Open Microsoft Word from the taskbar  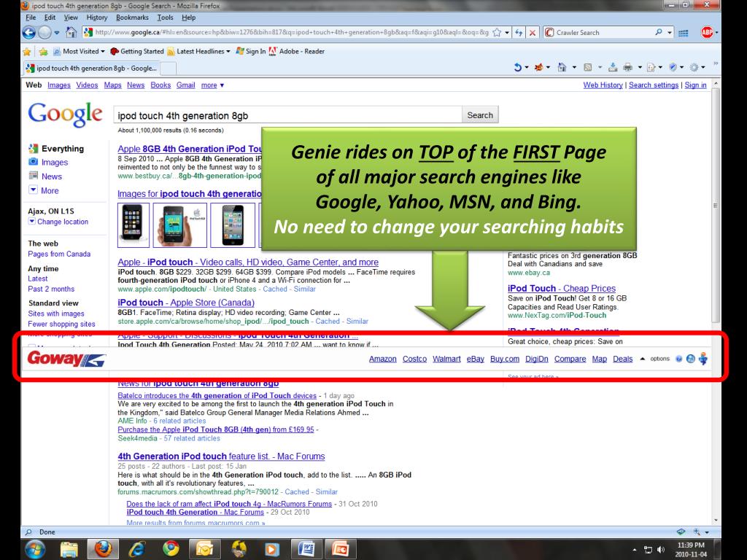pyautogui.click(x=306, y=549)
